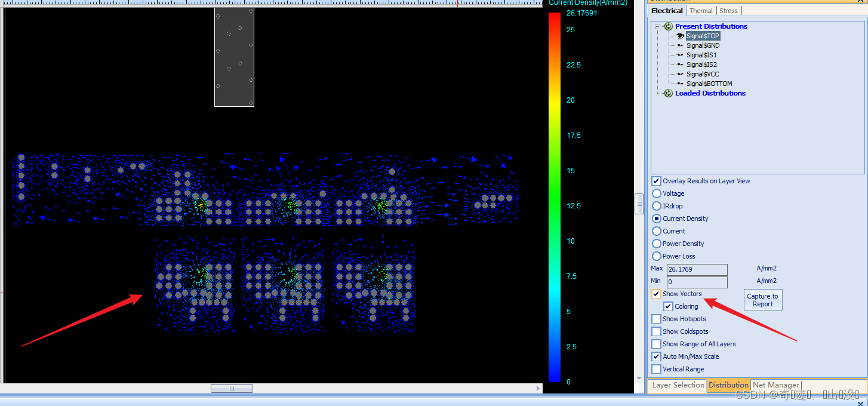Viewport: 868px width, 406px height.
Task: Toggle the eye icon for Signal$TOP
Action: click(680, 36)
